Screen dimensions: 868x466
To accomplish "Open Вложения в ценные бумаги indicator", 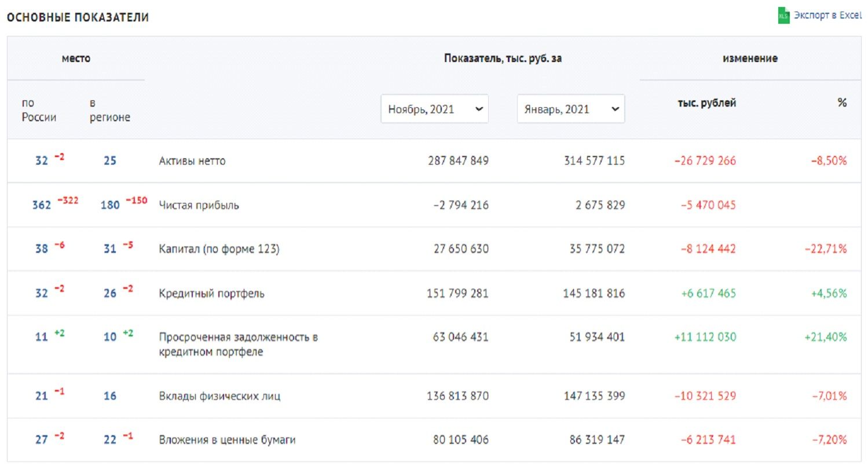I will [x=227, y=440].
